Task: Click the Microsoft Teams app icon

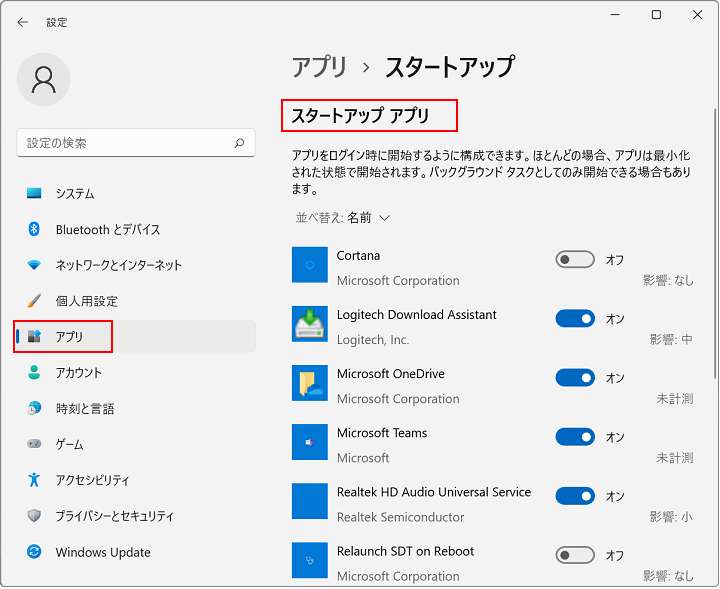Action: click(x=310, y=442)
